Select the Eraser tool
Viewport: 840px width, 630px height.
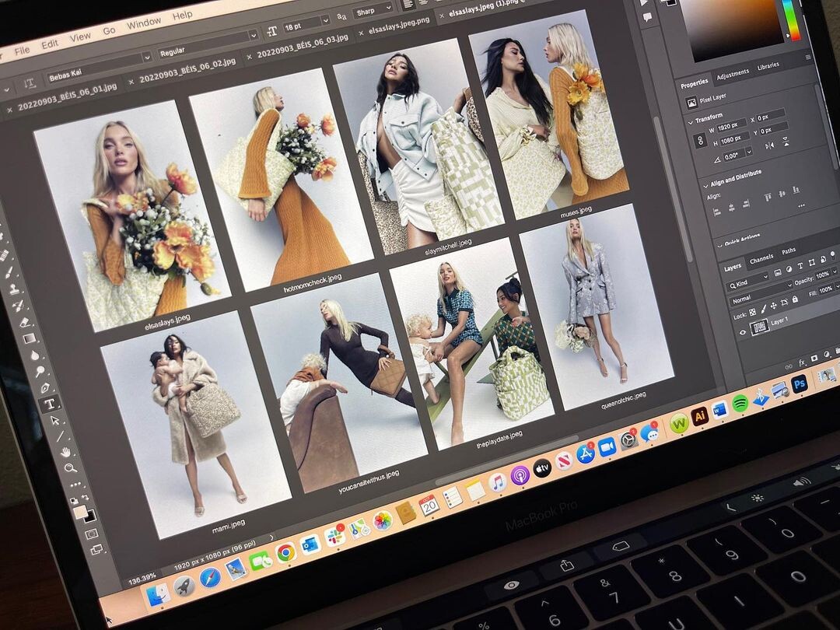(25, 321)
